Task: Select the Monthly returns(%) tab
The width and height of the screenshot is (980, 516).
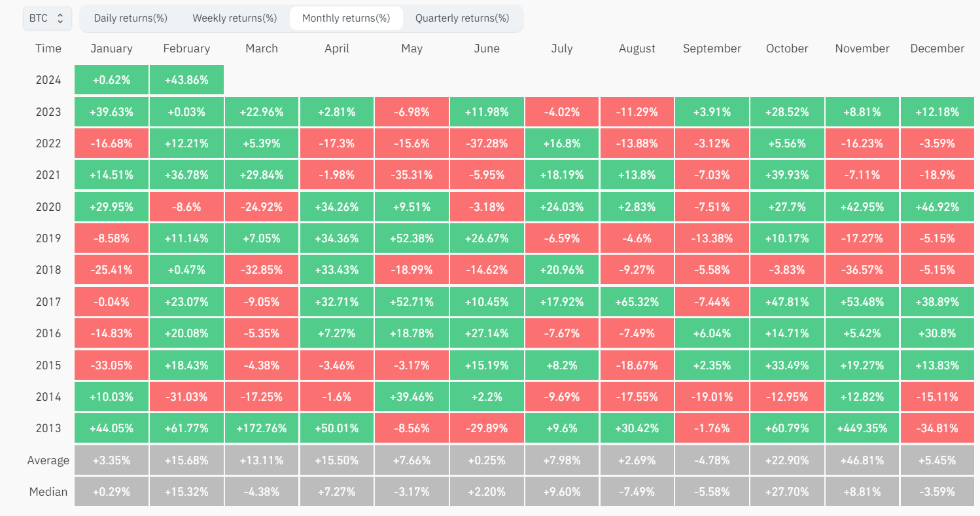Action: [x=346, y=18]
